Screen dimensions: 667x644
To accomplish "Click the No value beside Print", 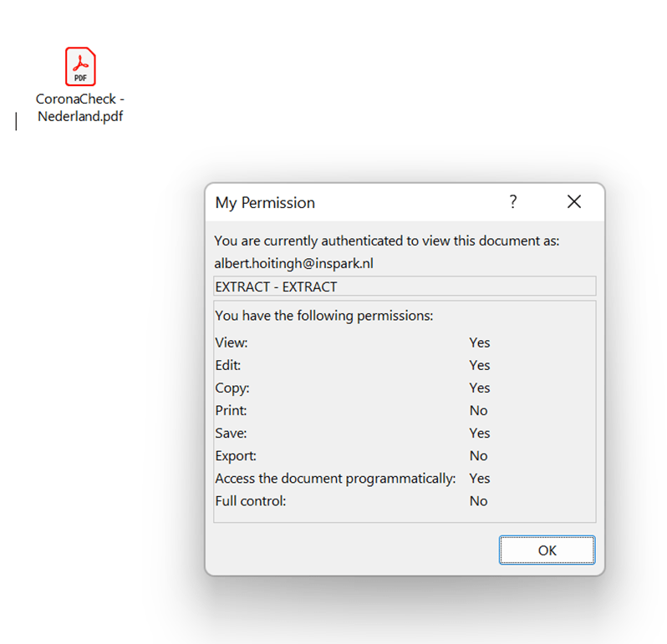I will coord(478,410).
